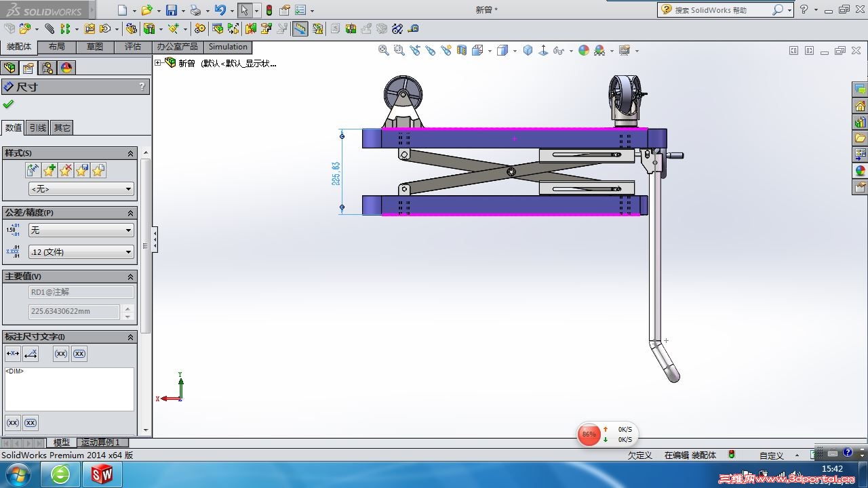
Task: Switch to the 布局 tab
Action: [57, 47]
